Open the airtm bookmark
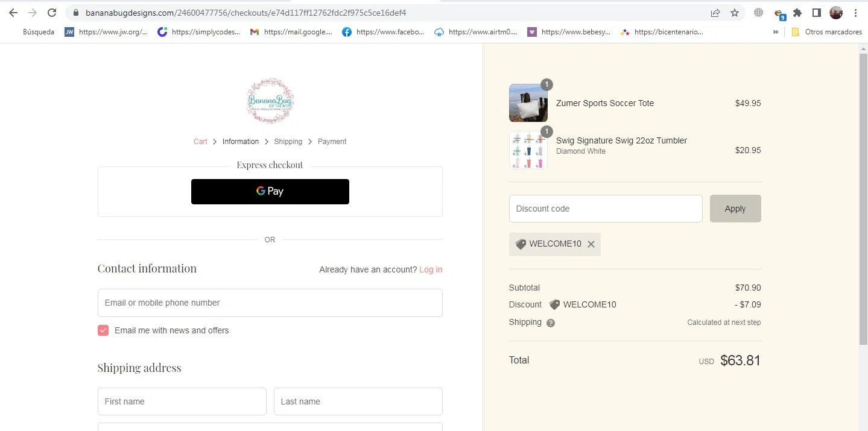The image size is (868, 431). pos(477,32)
